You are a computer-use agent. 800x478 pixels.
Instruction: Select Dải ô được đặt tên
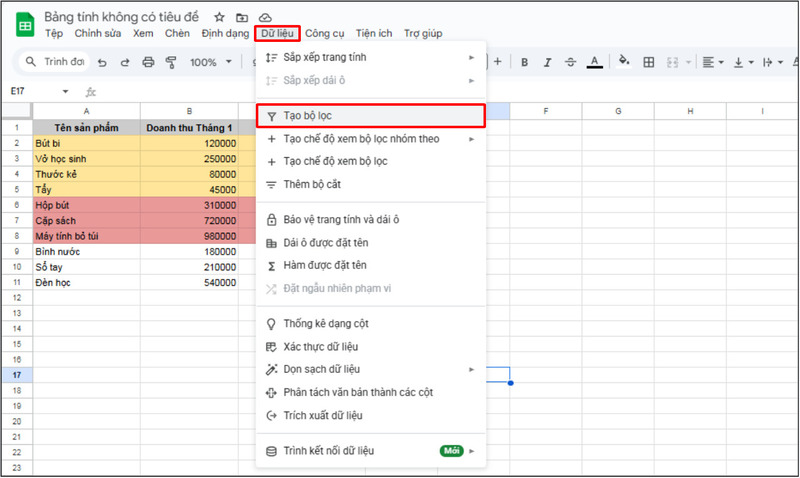point(371,243)
